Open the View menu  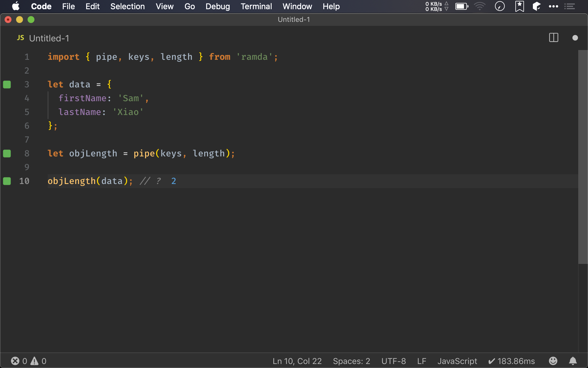point(165,6)
